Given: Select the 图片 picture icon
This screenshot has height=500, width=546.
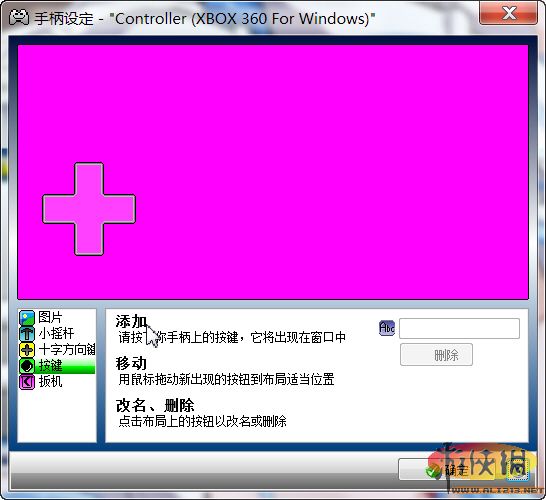Looking at the screenshot, I should pyautogui.click(x=27, y=318).
